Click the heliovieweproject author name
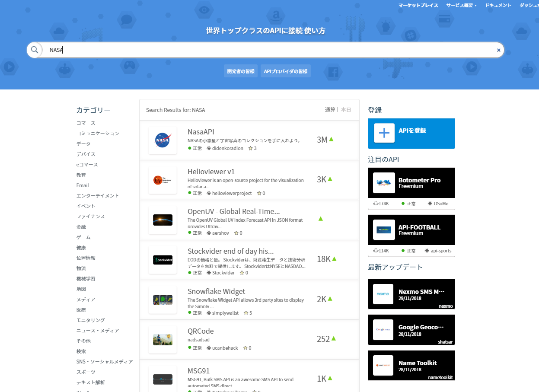This screenshot has height=392, width=539. click(x=232, y=193)
